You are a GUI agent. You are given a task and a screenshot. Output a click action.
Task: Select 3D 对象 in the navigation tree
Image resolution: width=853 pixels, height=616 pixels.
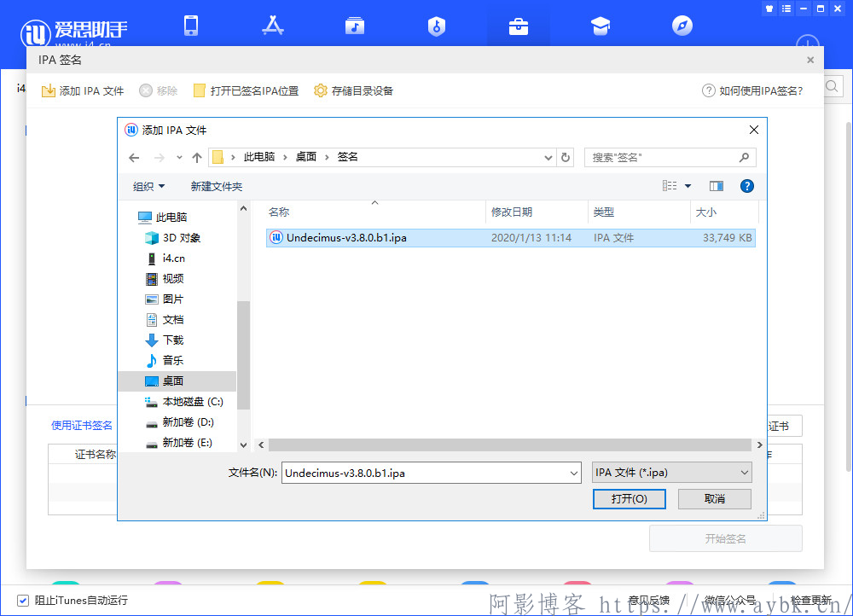click(x=174, y=238)
